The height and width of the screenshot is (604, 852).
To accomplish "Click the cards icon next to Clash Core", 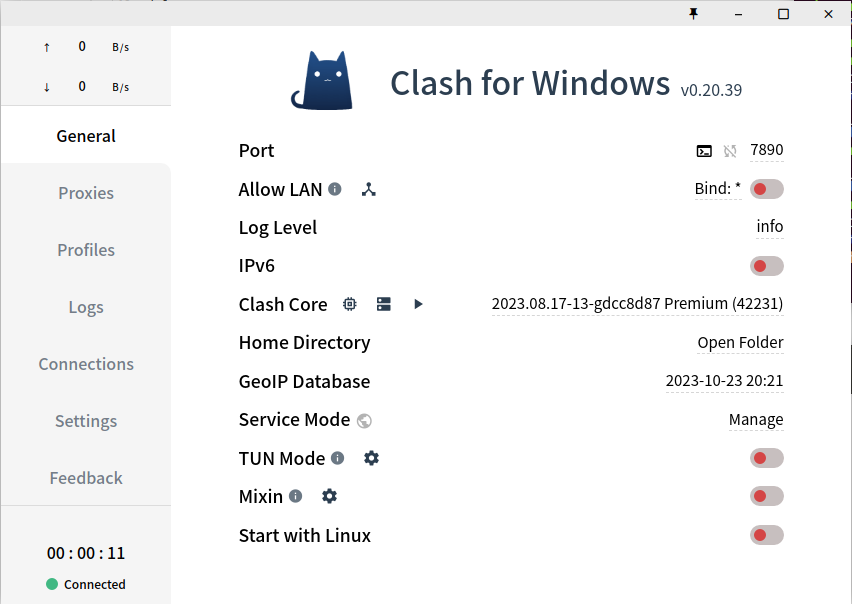I will point(384,303).
